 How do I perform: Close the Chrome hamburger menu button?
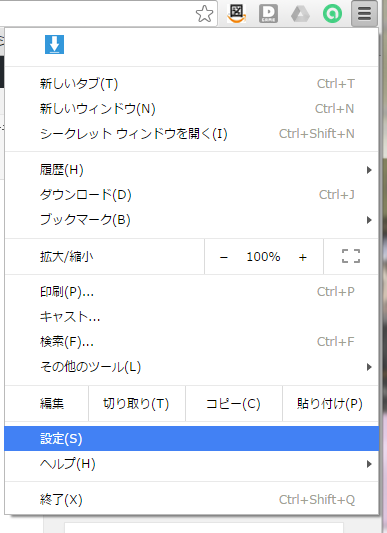coord(364,14)
